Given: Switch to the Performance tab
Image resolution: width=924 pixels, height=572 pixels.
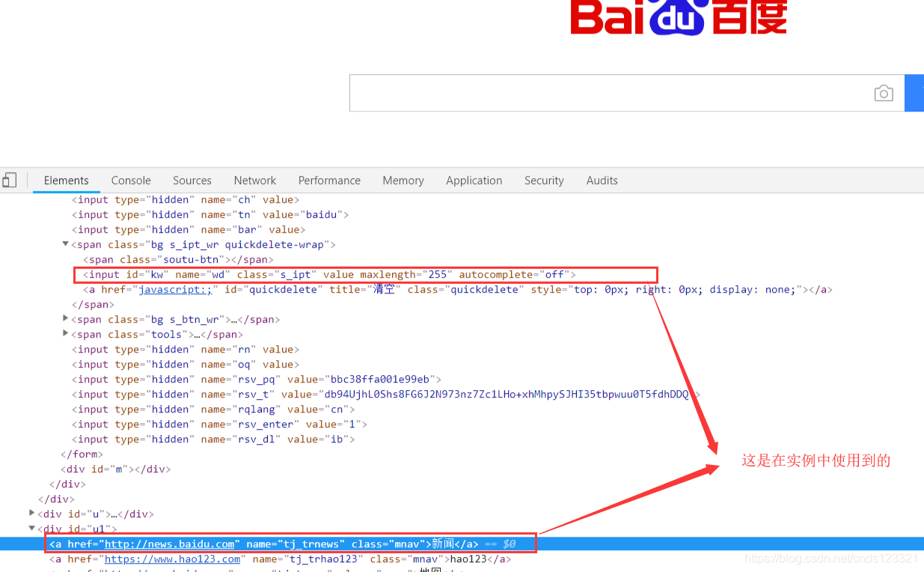Looking at the screenshot, I should pyautogui.click(x=329, y=180).
